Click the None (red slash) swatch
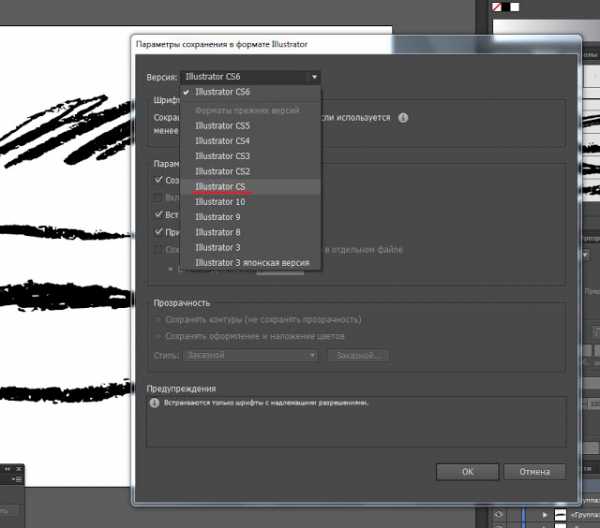 pyautogui.click(x=496, y=7)
